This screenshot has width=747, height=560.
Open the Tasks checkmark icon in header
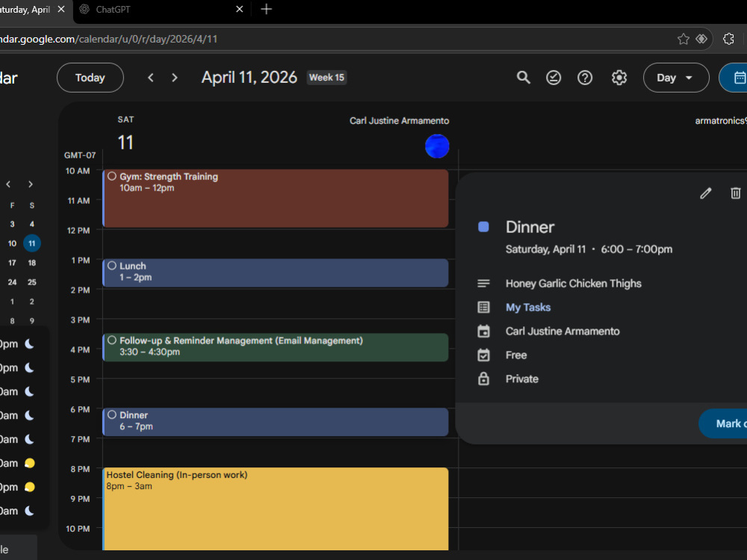click(x=554, y=78)
